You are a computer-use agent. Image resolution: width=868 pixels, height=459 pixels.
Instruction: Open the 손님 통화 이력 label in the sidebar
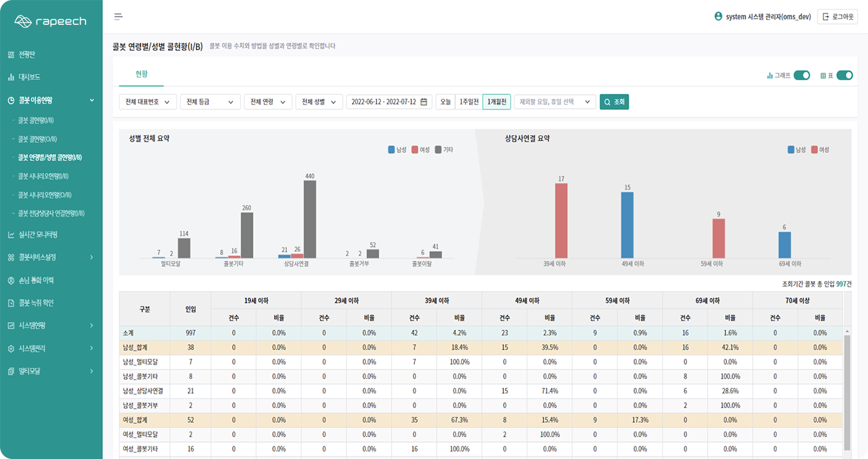(37, 280)
